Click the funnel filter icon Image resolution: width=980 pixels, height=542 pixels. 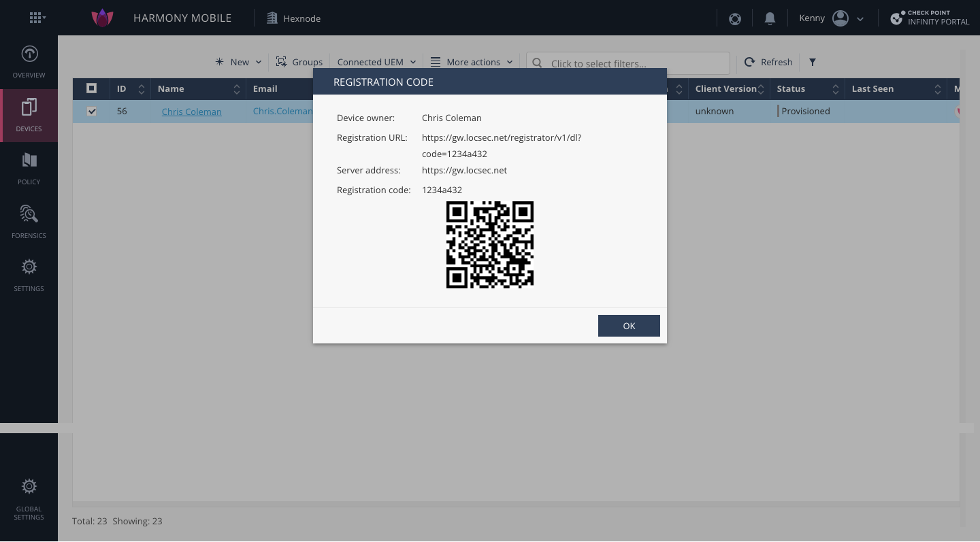point(813,62)
